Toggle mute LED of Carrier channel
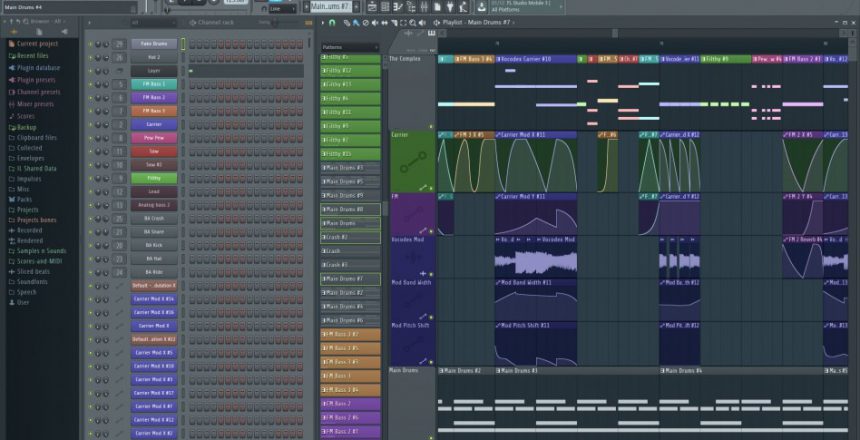Screen dimensions: 860x440 click(x=90, y=125)
